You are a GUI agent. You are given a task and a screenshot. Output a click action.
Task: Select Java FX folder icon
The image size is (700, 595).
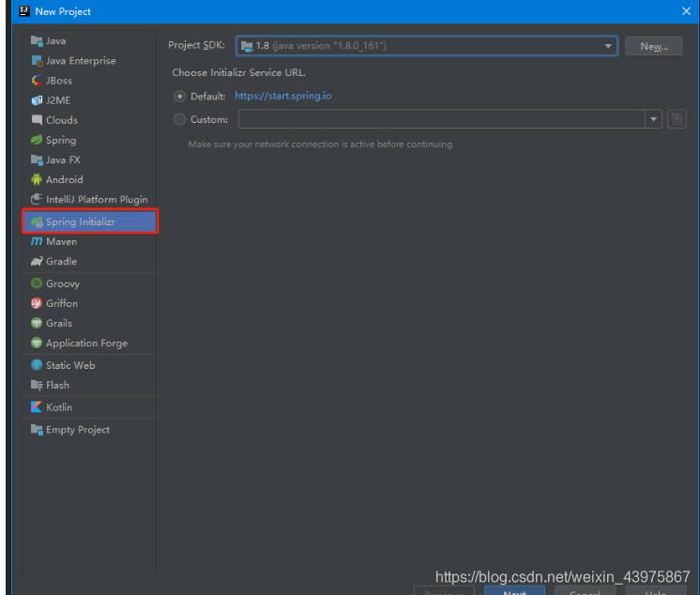[x=37, y=160]
